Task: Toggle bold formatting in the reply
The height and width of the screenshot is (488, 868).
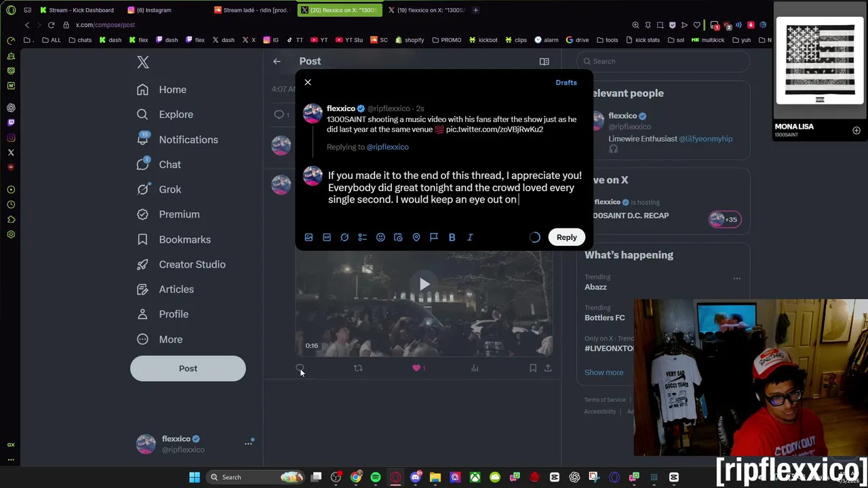Action: click(452, 237)
